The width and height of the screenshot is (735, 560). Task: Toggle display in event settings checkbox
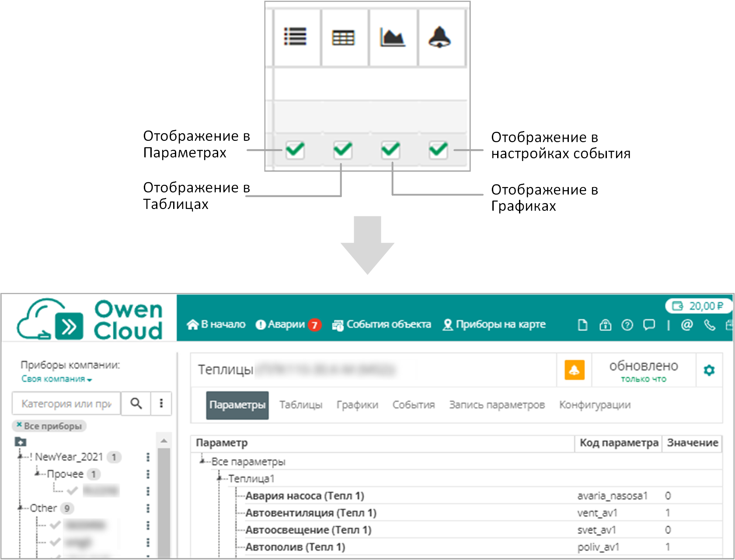(438, 150)
